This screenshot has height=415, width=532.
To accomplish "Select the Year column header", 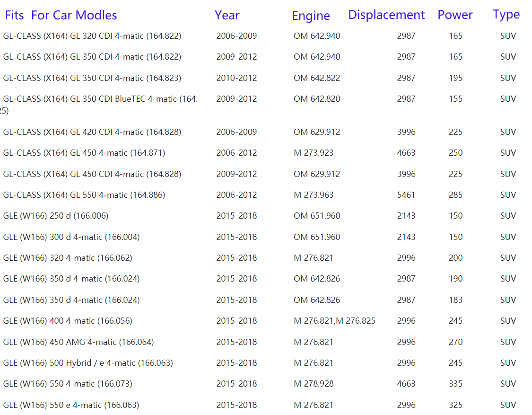I will (x=227, y=15).
